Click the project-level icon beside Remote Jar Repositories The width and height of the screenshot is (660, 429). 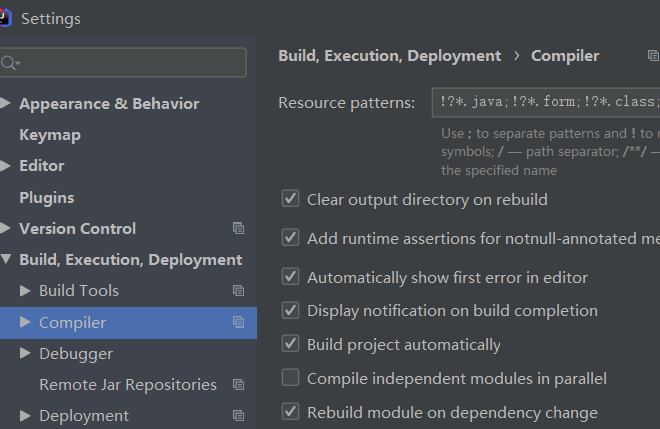tap(238, 385)
